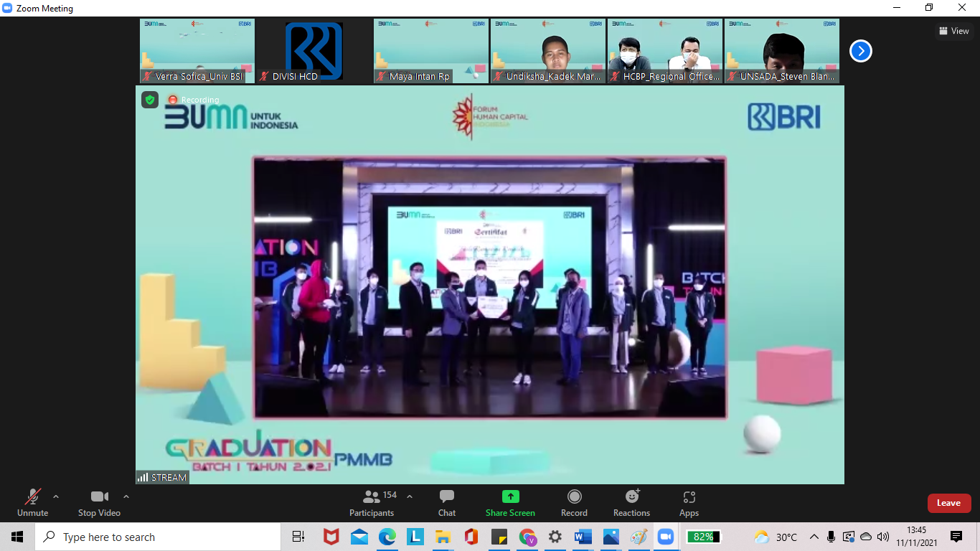Expand audio options arrow beside Unmute
Viewport: 980px width, 551px height.
[x=56, y=496]
